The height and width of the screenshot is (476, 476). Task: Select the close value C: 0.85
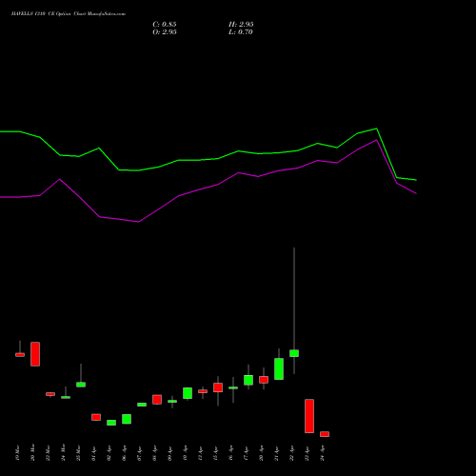[165, 25]
